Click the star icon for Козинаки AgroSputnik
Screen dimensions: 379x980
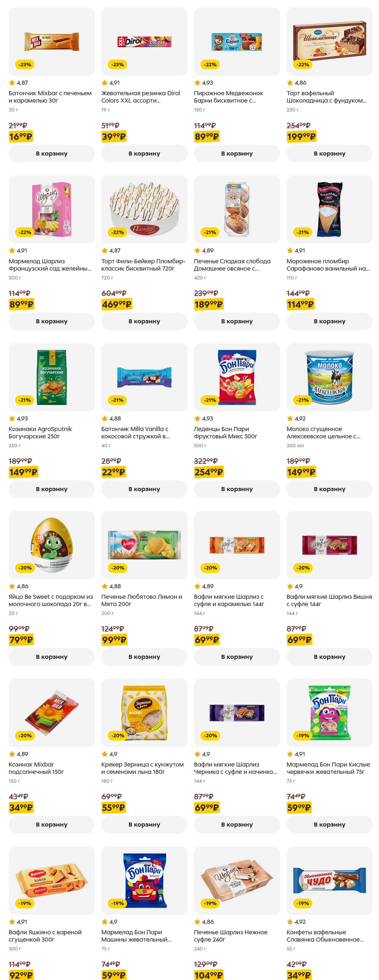pyautogui.click(x=12, y=419)
